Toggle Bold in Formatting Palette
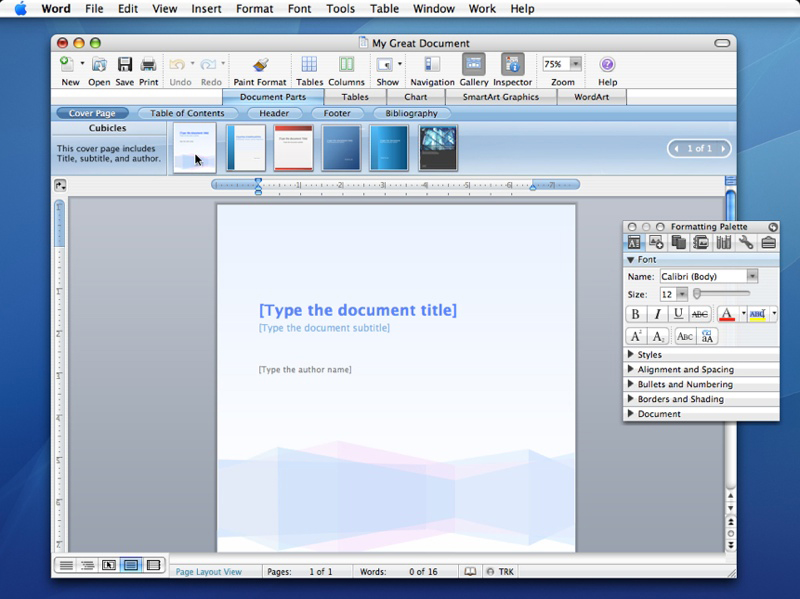The image size is (800, 599). (x=635, y=314)
